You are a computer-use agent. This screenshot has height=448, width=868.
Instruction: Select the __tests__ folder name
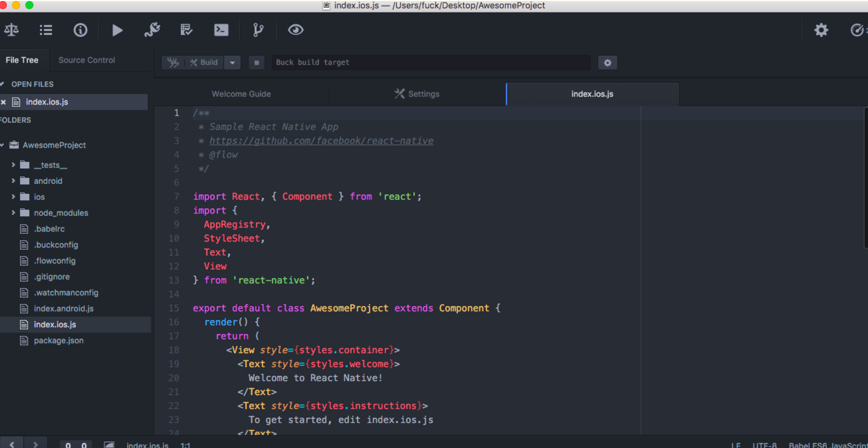(x=50, y=165)
